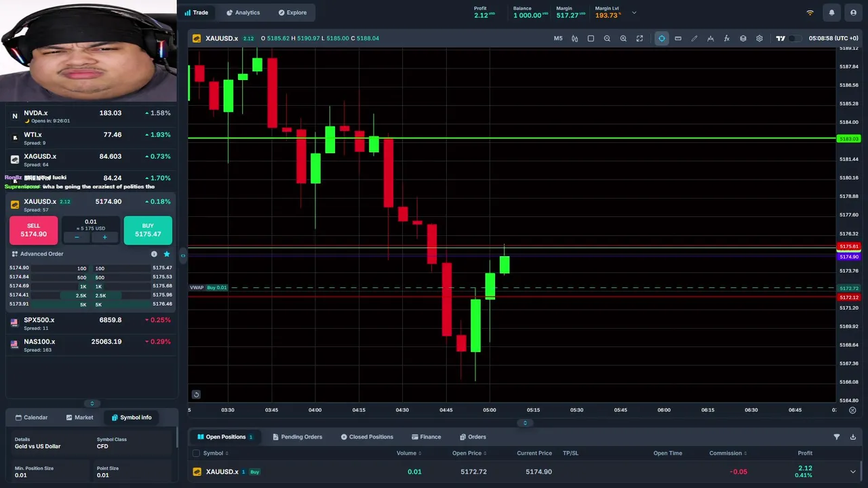Open the Calendar tab
This screenshot has height=488, width=868.
31,418
